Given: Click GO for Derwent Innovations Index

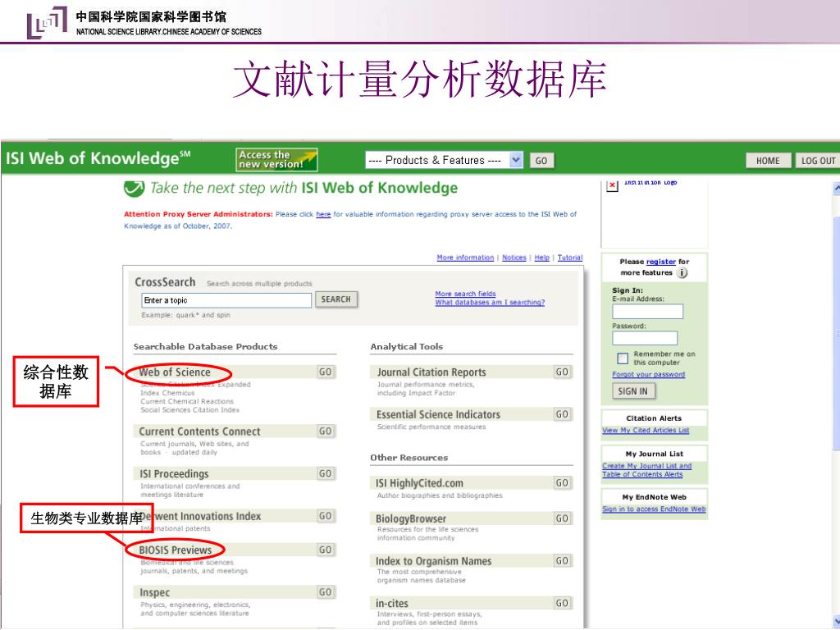Looking at the screenshot, I should [325, 516].
